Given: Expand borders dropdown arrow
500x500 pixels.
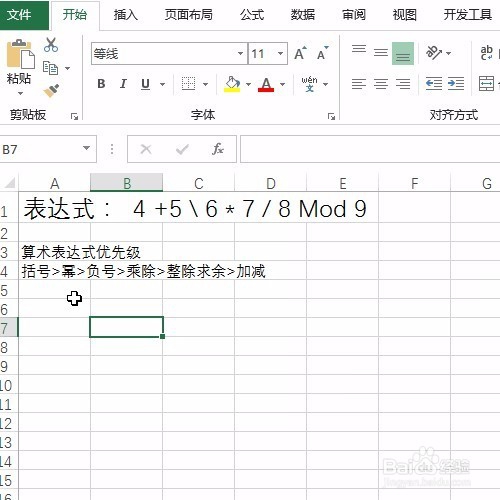Looking at the screenshot, I should point(205,84).
